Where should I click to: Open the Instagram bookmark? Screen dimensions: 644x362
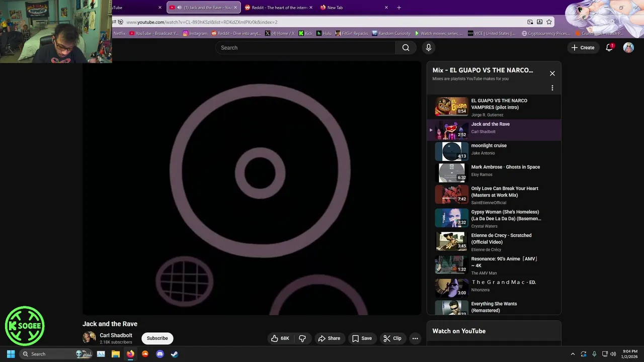[195, 33]
